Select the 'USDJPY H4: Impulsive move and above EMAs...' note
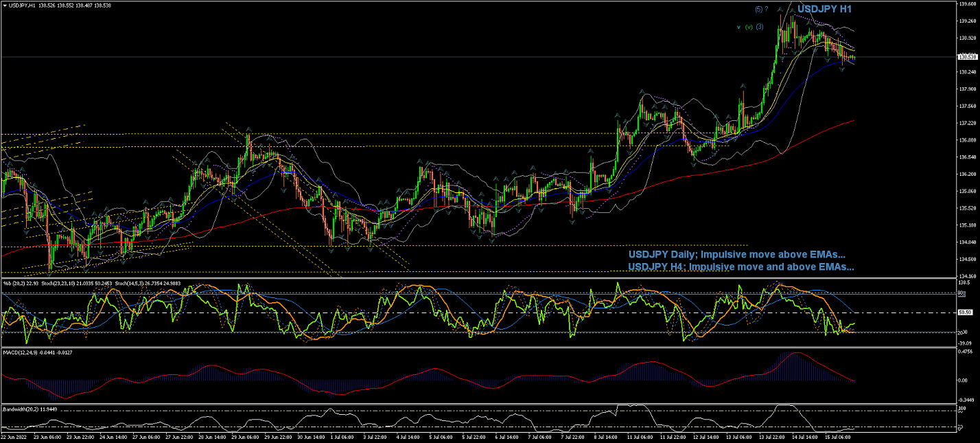Screen dimensions: 980x443 tap(741, 266)
